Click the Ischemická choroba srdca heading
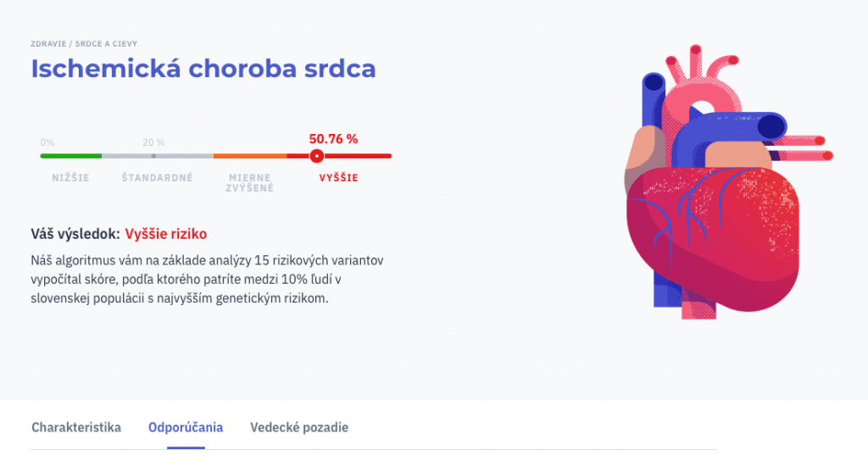 click(x=203, y=69)
